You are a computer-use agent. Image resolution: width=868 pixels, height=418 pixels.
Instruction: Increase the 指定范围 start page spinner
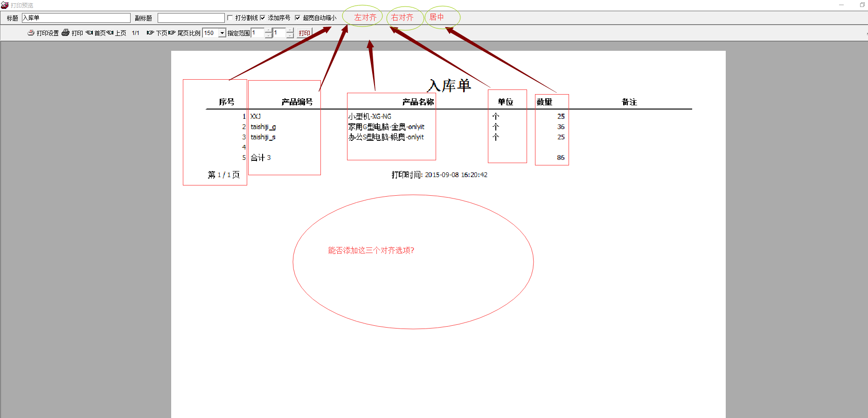click(269, 30)
